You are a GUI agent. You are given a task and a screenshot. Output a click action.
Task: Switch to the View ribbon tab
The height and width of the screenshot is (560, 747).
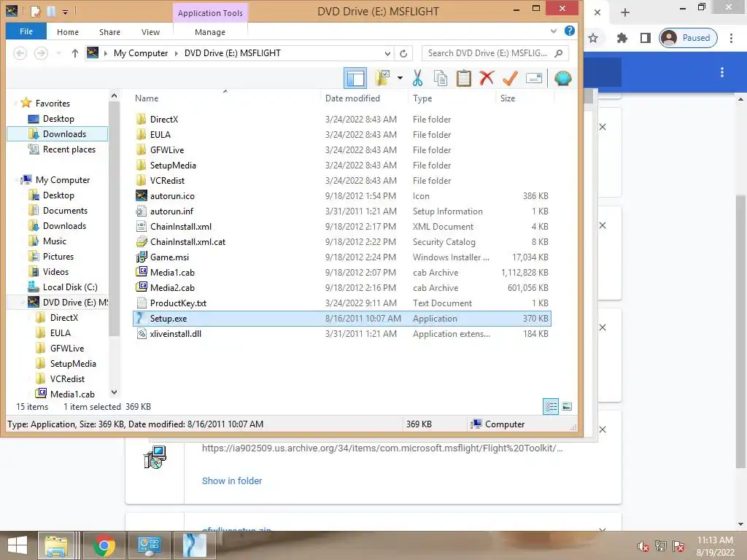150,32
